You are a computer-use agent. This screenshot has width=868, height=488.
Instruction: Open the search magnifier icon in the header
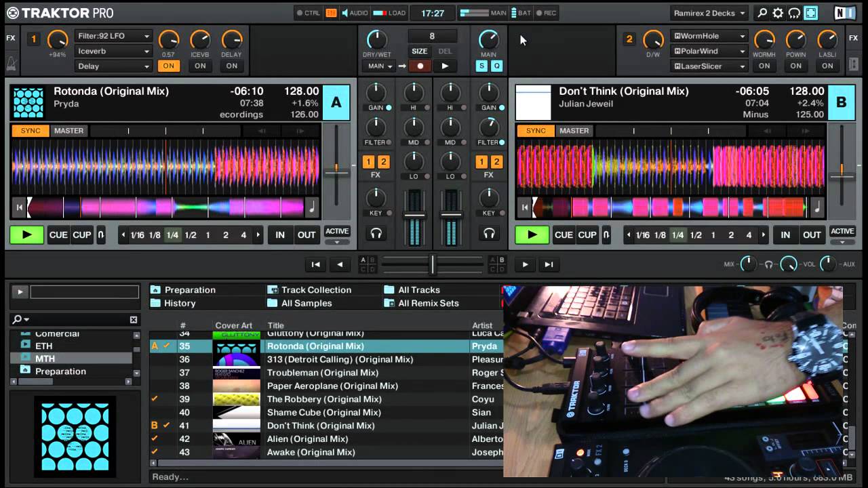(762, 13)
